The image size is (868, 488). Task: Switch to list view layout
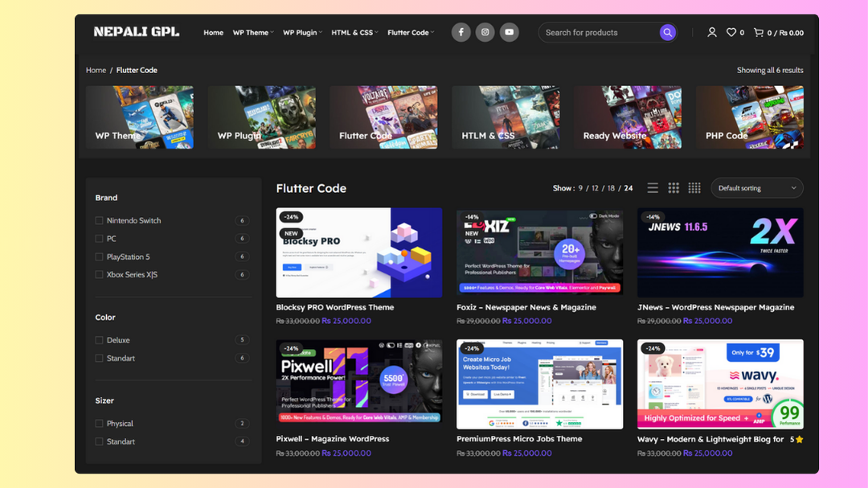point(653,188)
